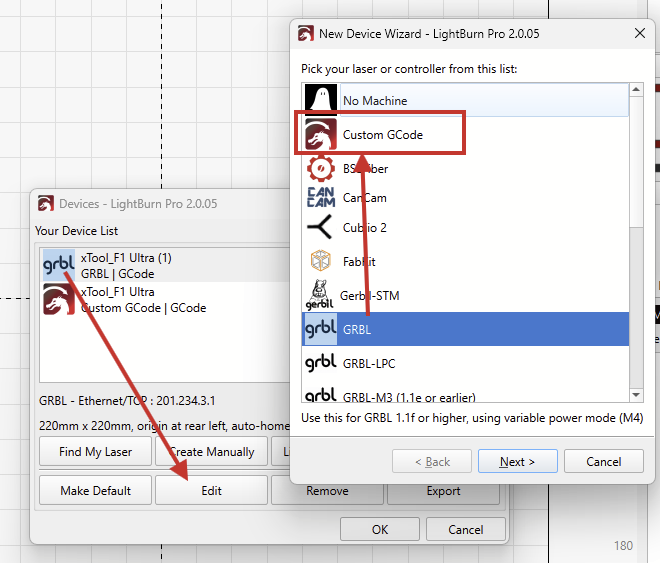Click the controller list scrollbar thumb
The height and width of the screenshot is (563, 660).
click(x=636, y=162)
